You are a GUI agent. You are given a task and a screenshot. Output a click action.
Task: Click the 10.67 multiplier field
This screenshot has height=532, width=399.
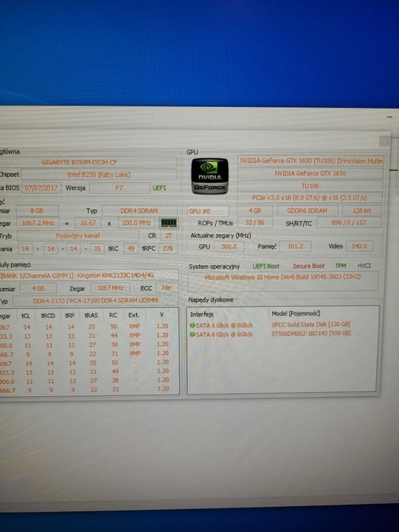88,223
